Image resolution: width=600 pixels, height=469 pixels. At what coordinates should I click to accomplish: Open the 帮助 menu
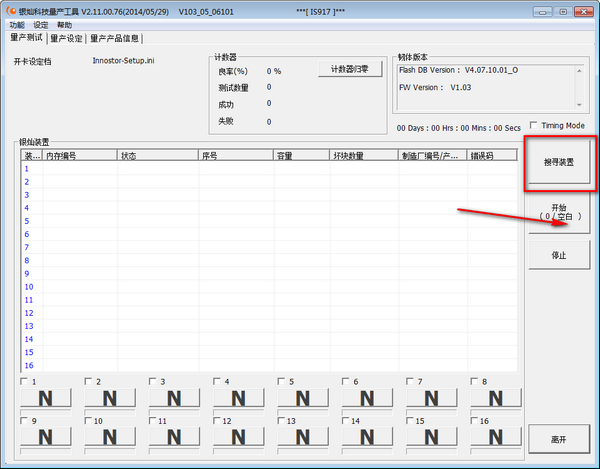[64, 25]
